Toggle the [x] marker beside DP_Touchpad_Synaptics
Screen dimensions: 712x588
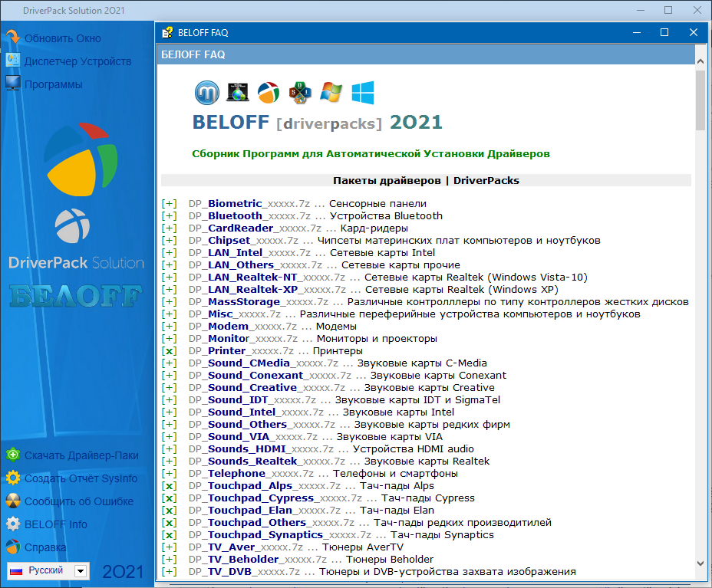point(169,535)
